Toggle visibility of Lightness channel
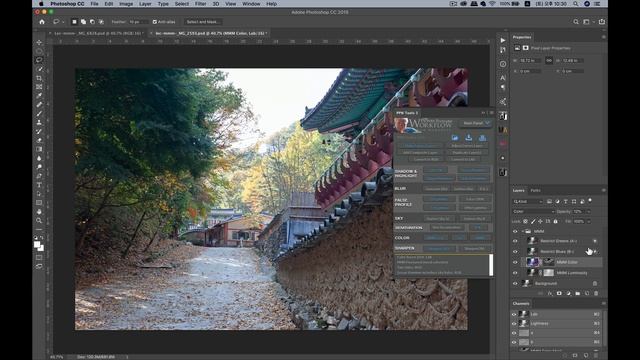The image size is (640, 360). click(514, 323)
